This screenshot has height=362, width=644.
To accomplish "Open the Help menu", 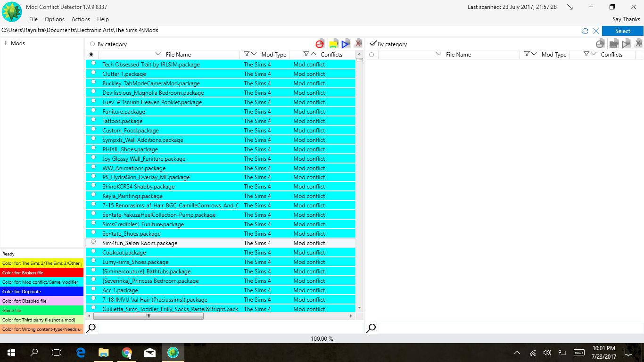I will pos(103,19).
